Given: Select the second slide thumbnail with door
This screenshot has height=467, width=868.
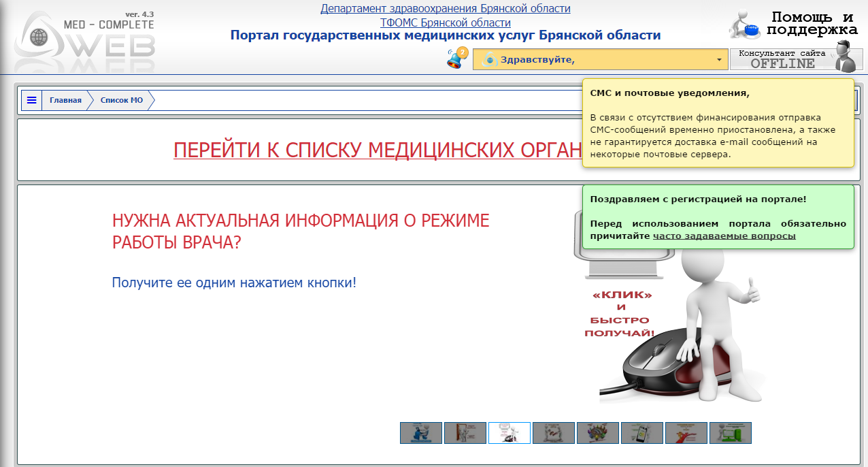Looking at the screenshot, I should tap(465, 433).
